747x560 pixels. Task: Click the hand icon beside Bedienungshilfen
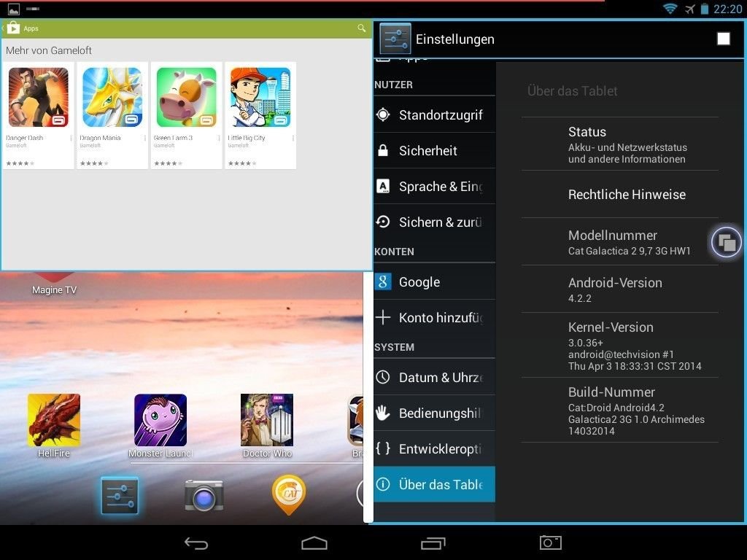pos(383,413)
